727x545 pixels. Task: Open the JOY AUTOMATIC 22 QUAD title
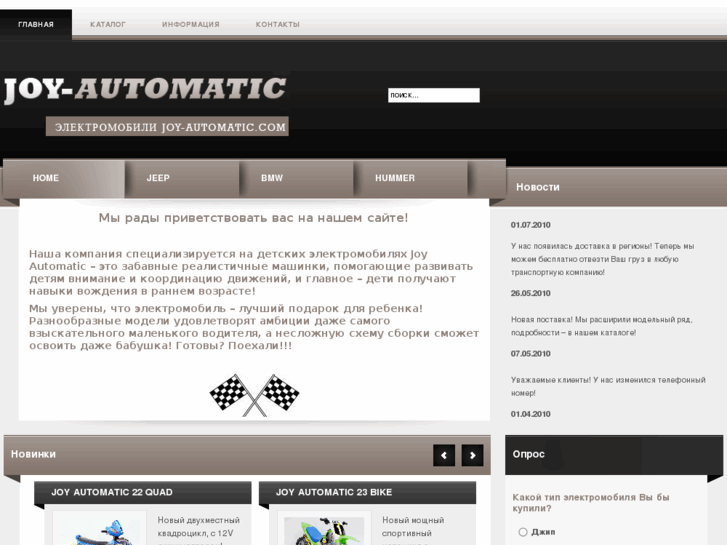point(112,492)
